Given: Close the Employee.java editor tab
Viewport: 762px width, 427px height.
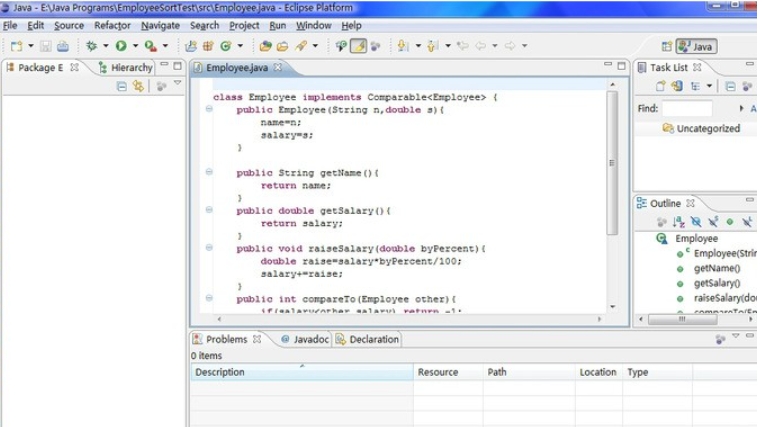Looking at the screenshot, I should [277, 68].
